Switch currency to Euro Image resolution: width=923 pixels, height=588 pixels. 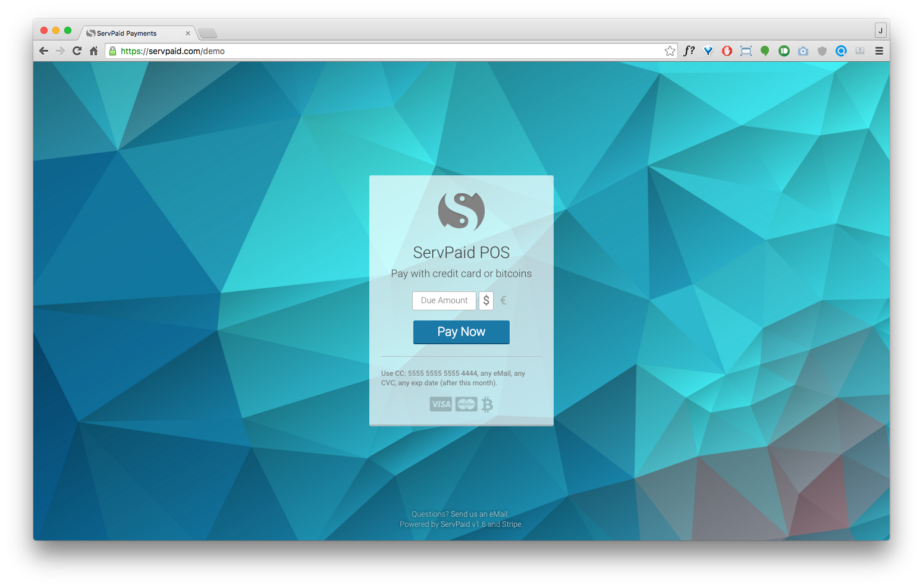[503, 300]
